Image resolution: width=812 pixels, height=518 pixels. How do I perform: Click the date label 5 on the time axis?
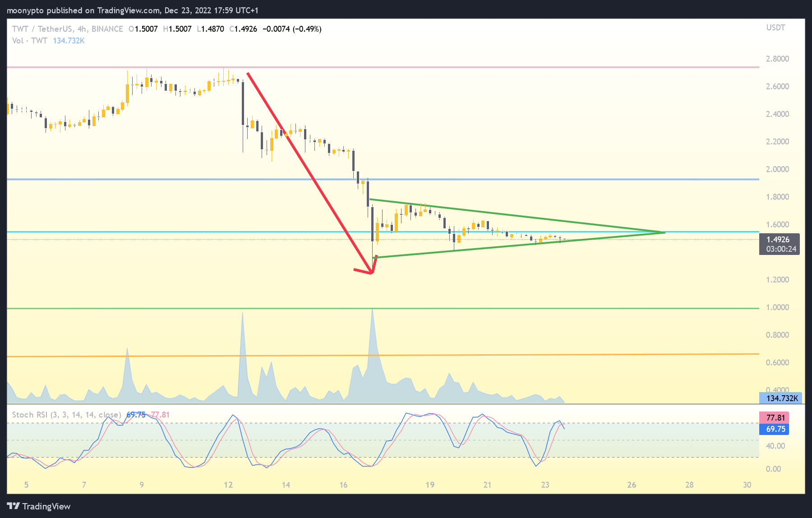[x=26, y=485]
